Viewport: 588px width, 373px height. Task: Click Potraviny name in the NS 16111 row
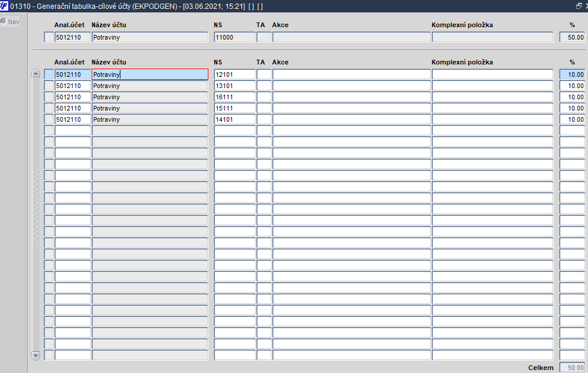click(x=149, y=97)
